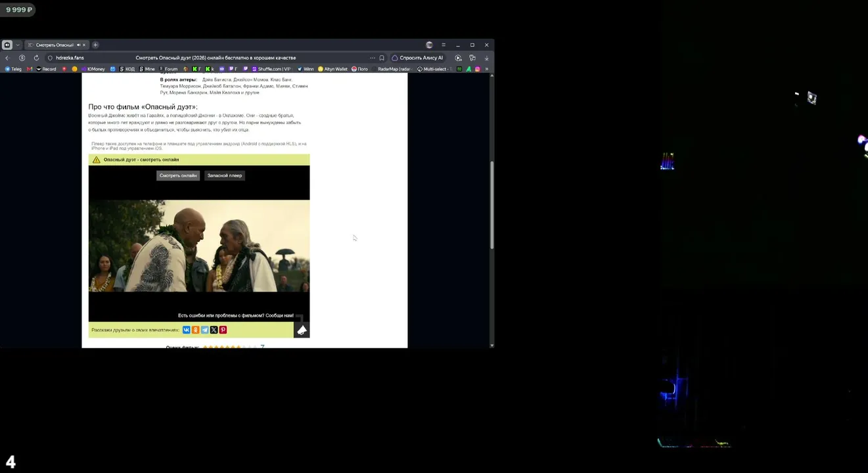Share the film on Pinterest
Image resolution: width=868 pixels, height=473 pixels.
coord(223,330)
